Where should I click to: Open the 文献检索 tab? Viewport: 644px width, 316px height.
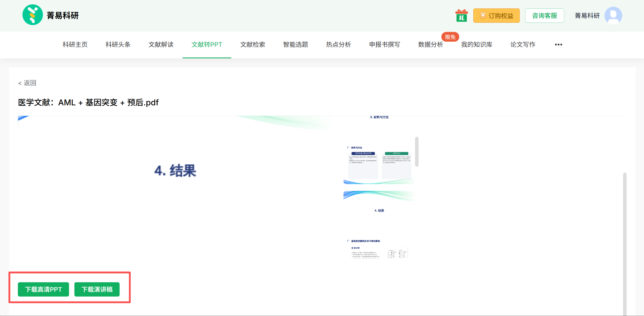point(253,45)
